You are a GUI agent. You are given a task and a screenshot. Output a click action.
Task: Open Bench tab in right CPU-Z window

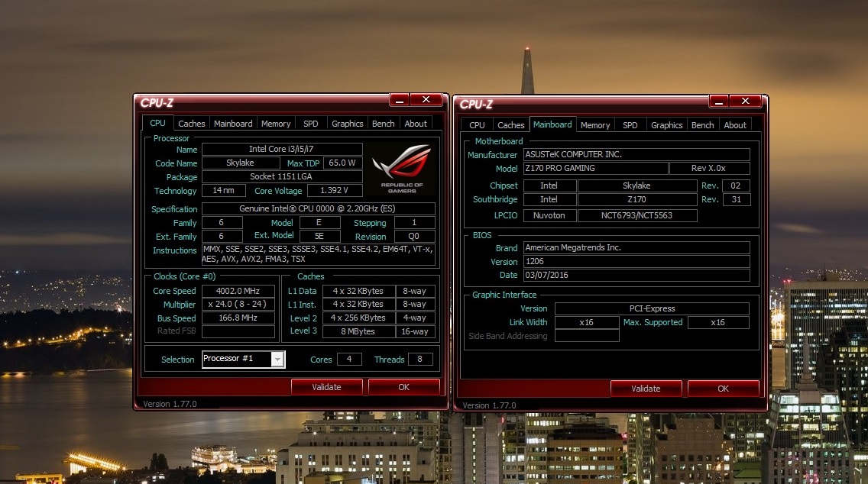pos(702,125)
